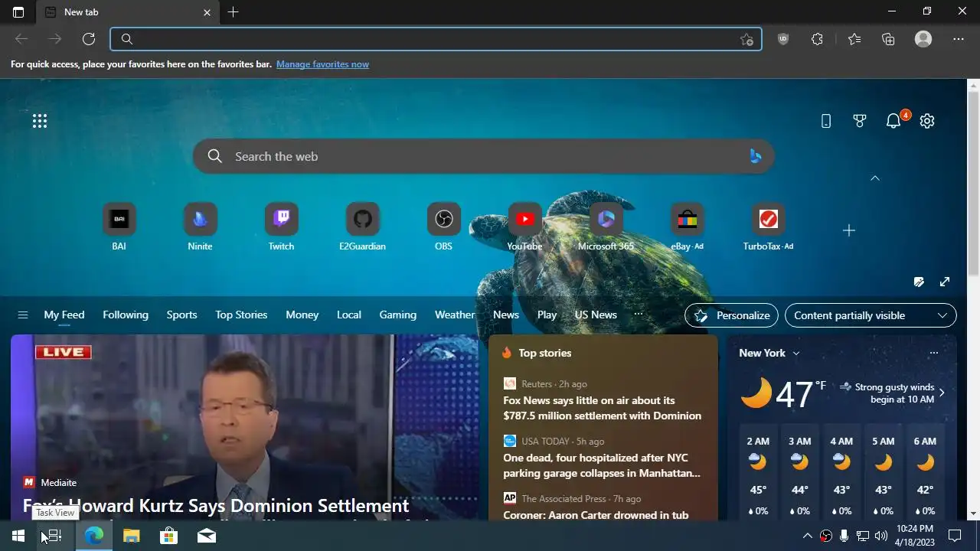Screen dimensions: 980x551
Task: Click the browser address bar
Action: tap(436, 40)
